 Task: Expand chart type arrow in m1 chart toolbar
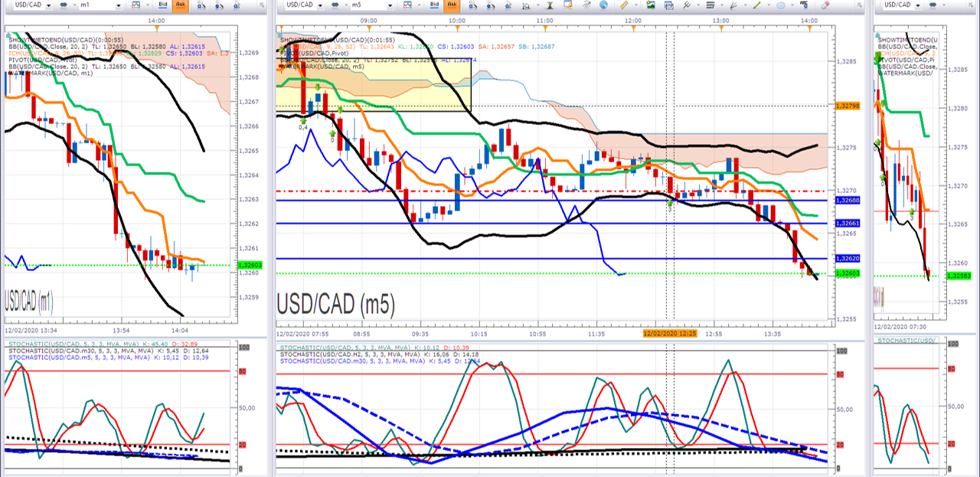point(148,5)
